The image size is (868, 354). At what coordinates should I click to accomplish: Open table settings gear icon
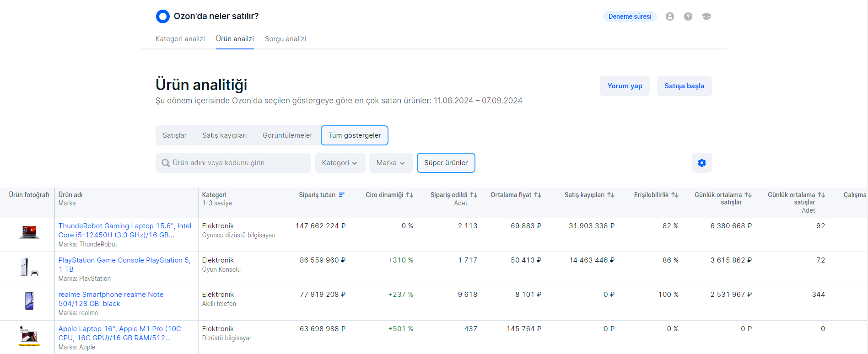(701, 163)
